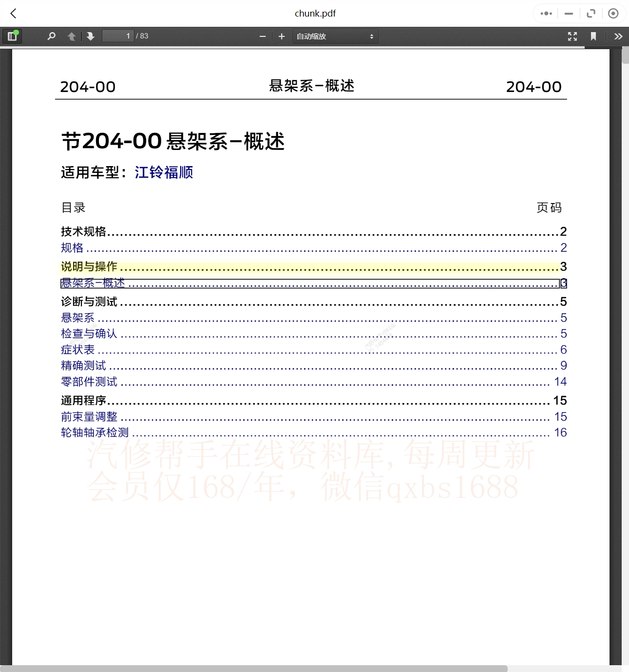Click the chunk.pdf title tab
The width and height of the screenshot is (629, 672).
(x=314, y=13)
